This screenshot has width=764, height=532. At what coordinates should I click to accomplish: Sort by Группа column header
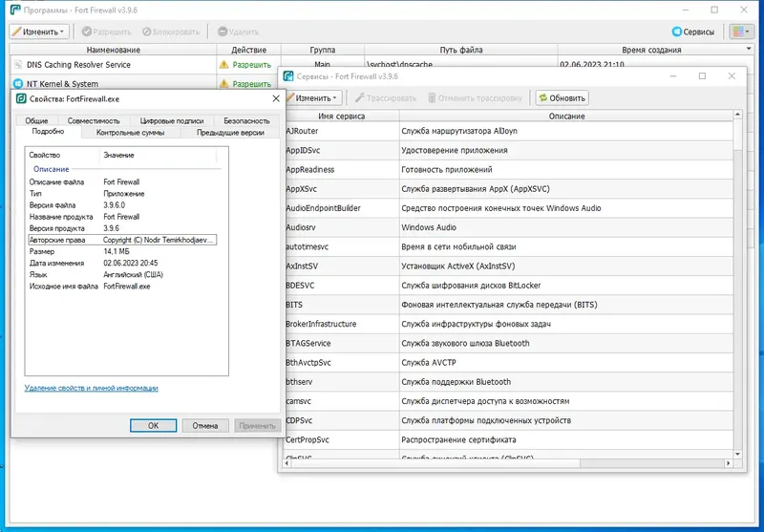[x=323, y=50]
